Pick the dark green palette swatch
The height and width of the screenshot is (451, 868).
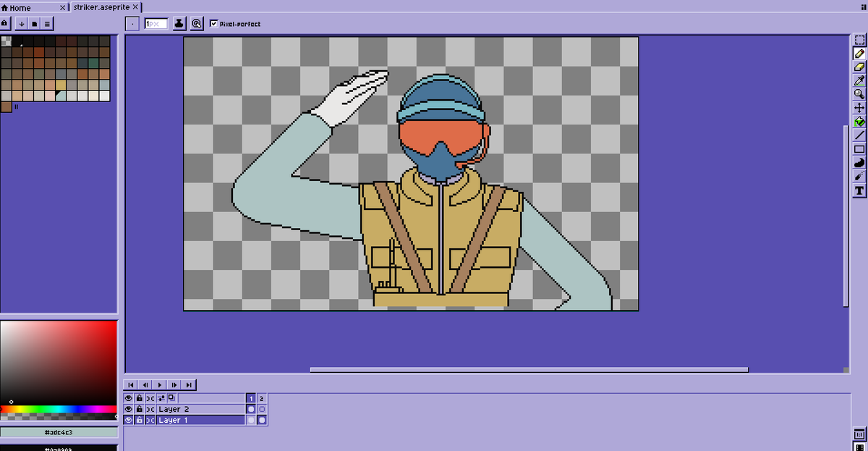pyautogui.click(x=93, y=63)
